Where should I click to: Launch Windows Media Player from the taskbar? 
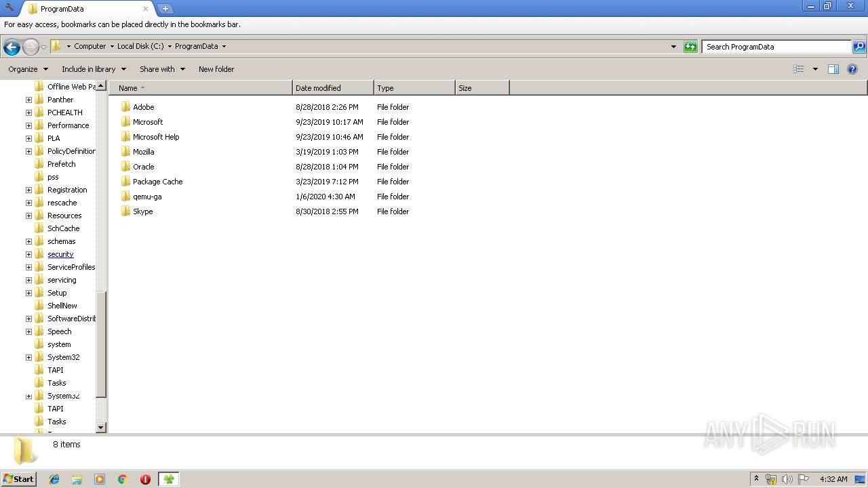click(x=100, y=479)
